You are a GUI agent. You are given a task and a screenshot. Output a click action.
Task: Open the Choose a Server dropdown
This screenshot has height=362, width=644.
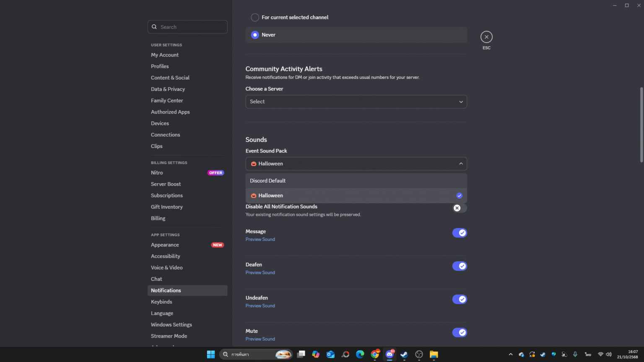point(356,101)
